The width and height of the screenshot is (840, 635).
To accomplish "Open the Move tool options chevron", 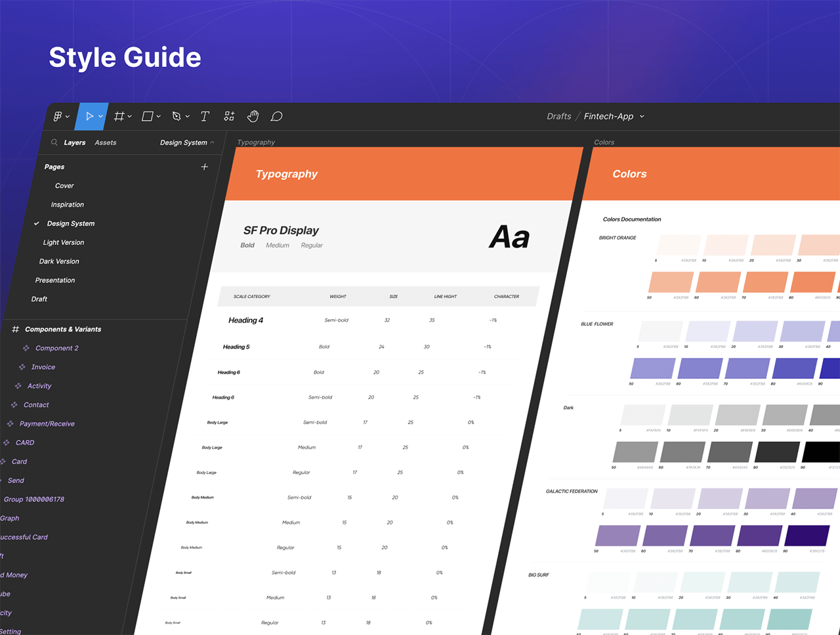I will coord(101,116).
